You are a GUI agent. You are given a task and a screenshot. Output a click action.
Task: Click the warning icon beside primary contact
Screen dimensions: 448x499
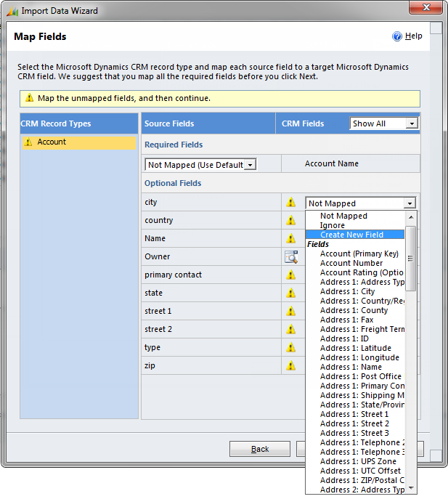[x=291, y=275]
